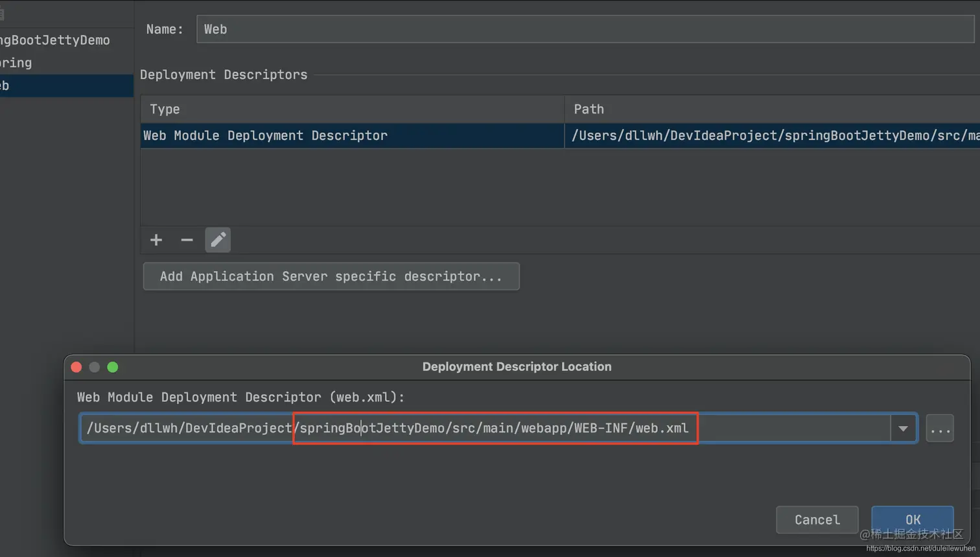This screenshot has width=980, height=557.
Task: Edit descriptor using the pencil icon
Action: (218, 240)
